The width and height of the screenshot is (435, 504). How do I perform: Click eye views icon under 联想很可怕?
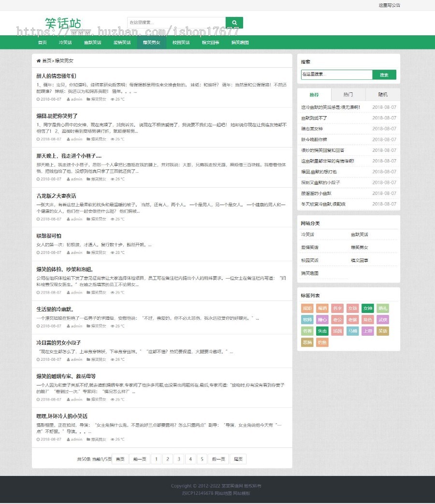(113, 252)
